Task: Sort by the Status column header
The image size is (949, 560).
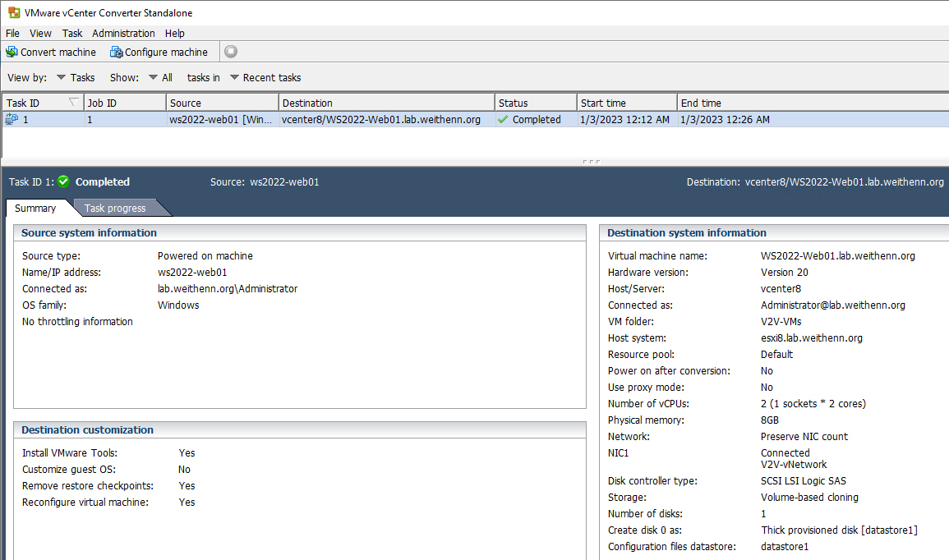Action: 536,103
